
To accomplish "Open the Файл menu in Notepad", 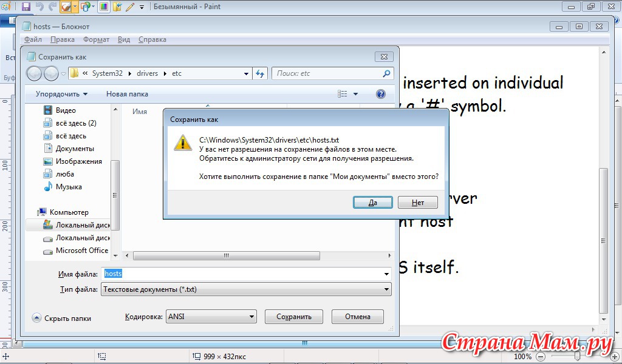I will point(33,39).
